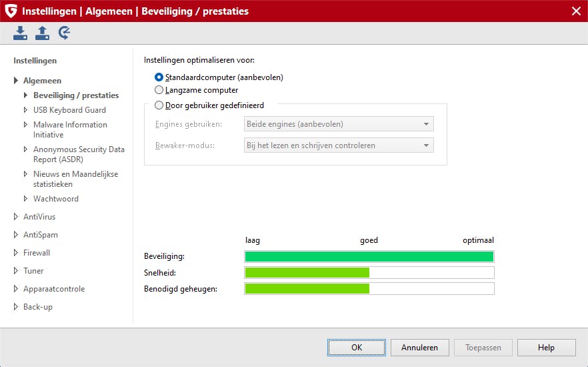Click the Help button
Viewport: 588px width, 367px height.
coord(547,348)
